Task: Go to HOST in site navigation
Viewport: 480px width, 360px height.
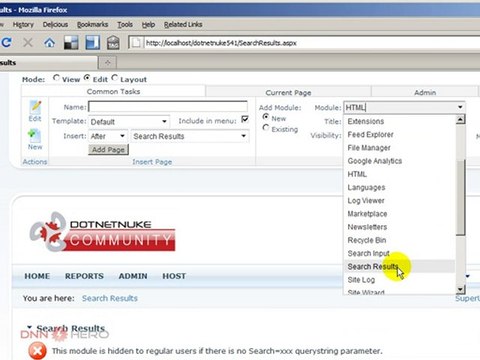Action: point(174,276)
